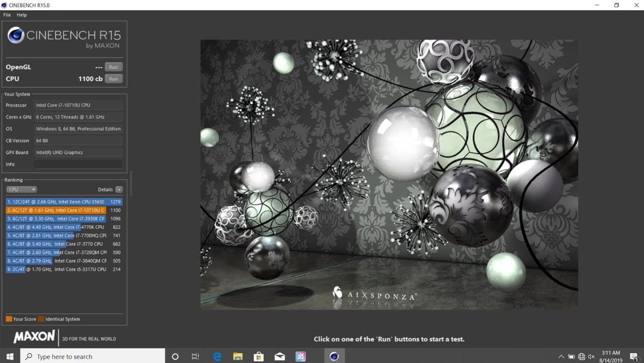
Task: Open the File menu
Action: (x=7, y=15)
